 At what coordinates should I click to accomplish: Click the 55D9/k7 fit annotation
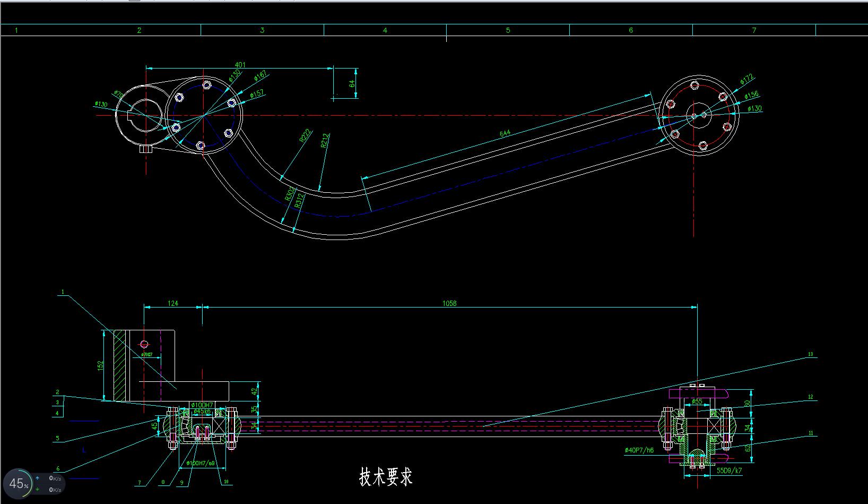coord(730,471)
